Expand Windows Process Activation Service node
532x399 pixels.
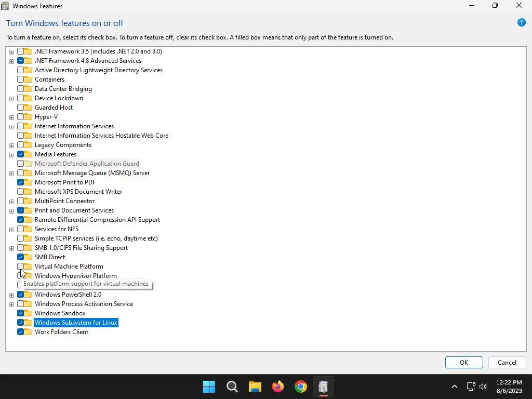coord(11,304)
